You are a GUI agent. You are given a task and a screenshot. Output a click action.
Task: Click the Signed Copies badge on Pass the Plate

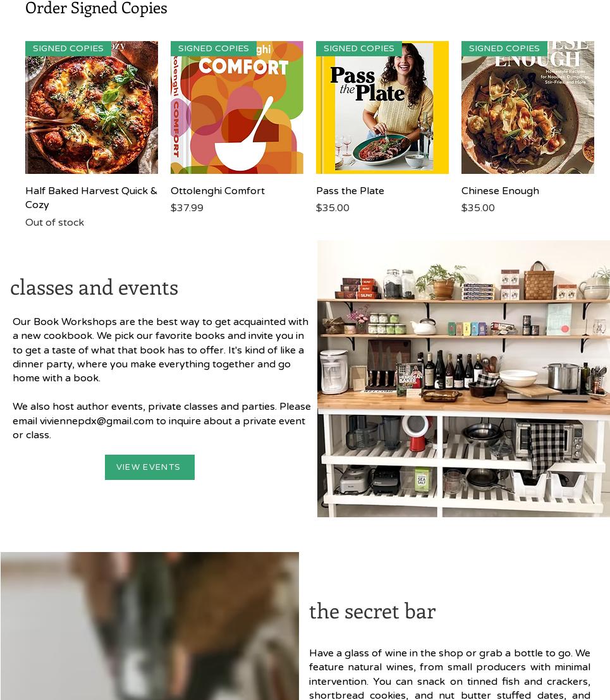(x=359, y=48)
